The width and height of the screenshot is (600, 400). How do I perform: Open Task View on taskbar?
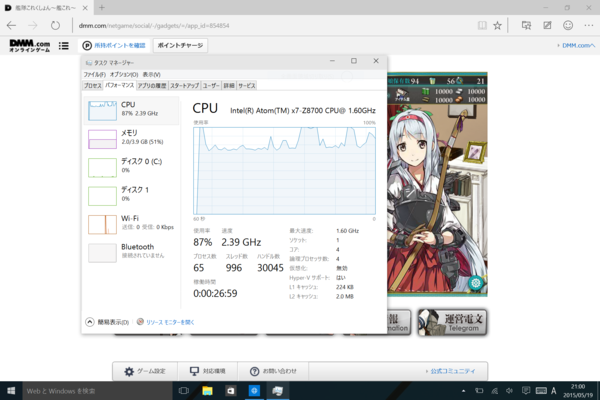[x=184, y=391]
